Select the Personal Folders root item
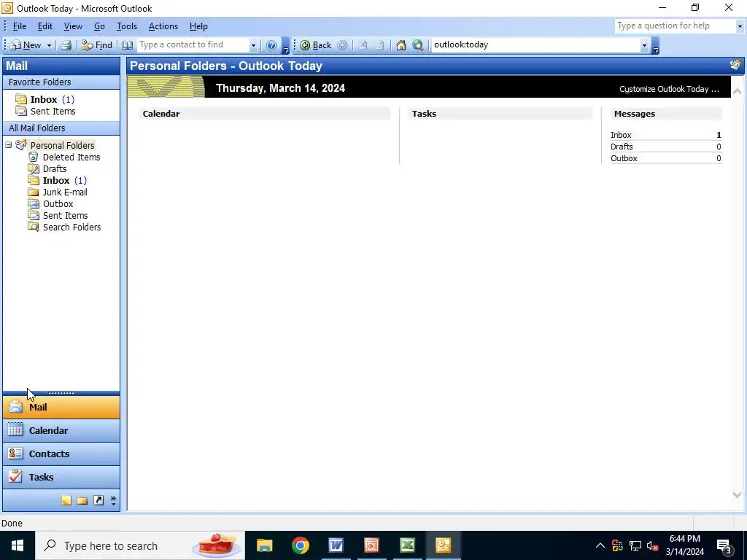747x560 pixels. 62,145
